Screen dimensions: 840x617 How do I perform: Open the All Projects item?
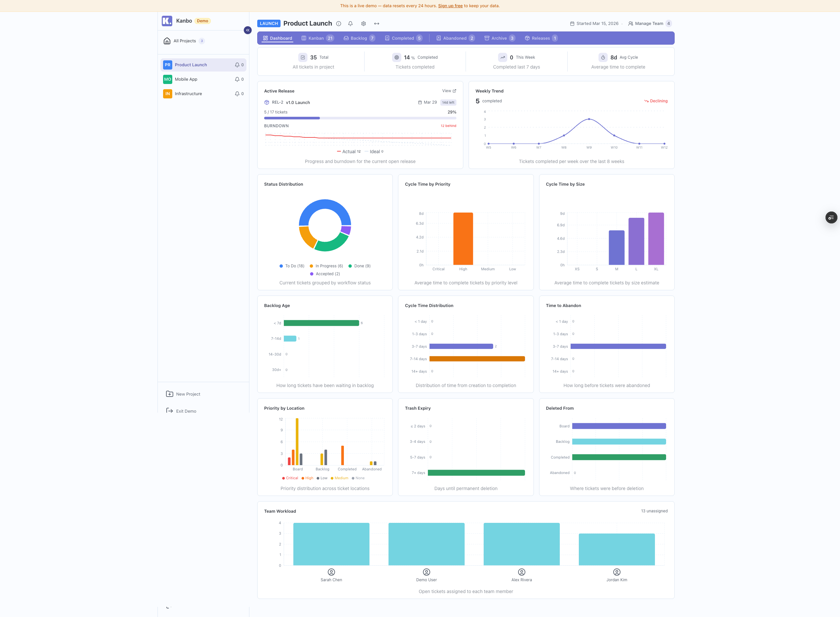coord(184,41)
